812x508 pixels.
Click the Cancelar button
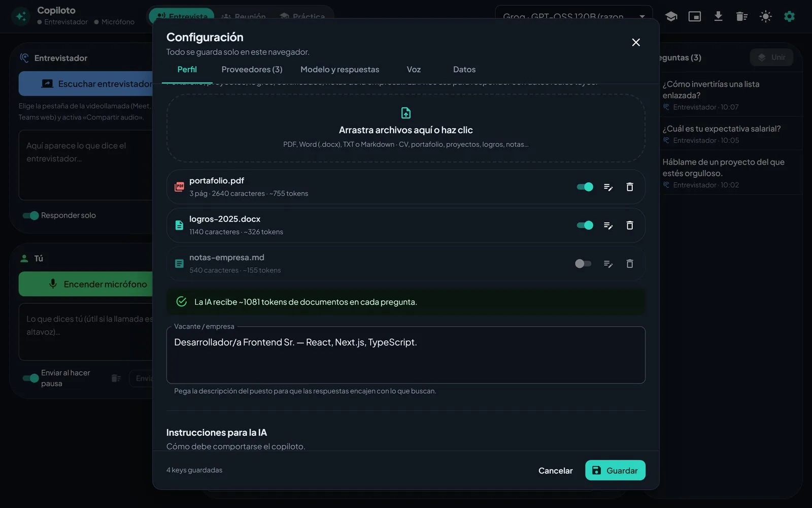(x=555, y=470)
